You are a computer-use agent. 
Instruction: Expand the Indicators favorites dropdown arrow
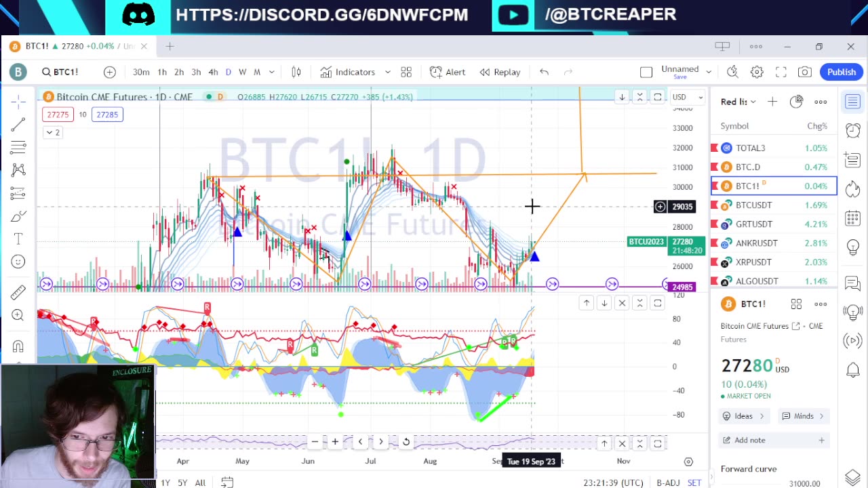click(x=387, y=72)
